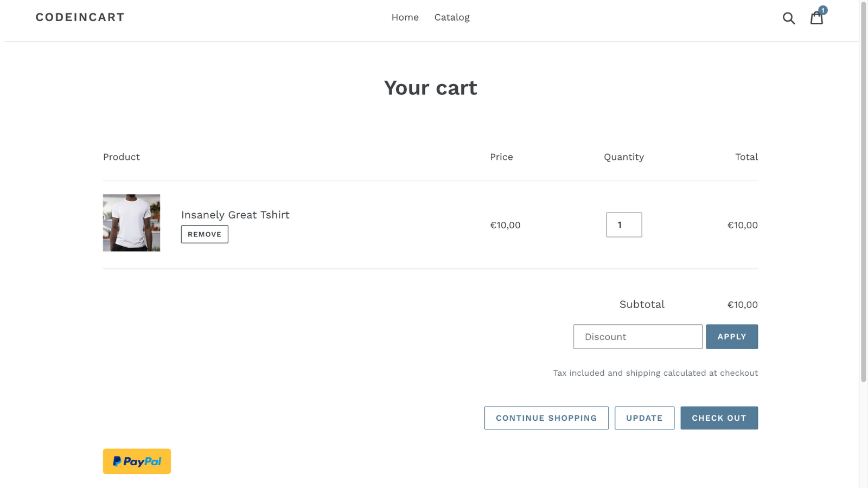Click the Discount code input field
Viewport: 868px width, 488px height.
click(637, 336)
